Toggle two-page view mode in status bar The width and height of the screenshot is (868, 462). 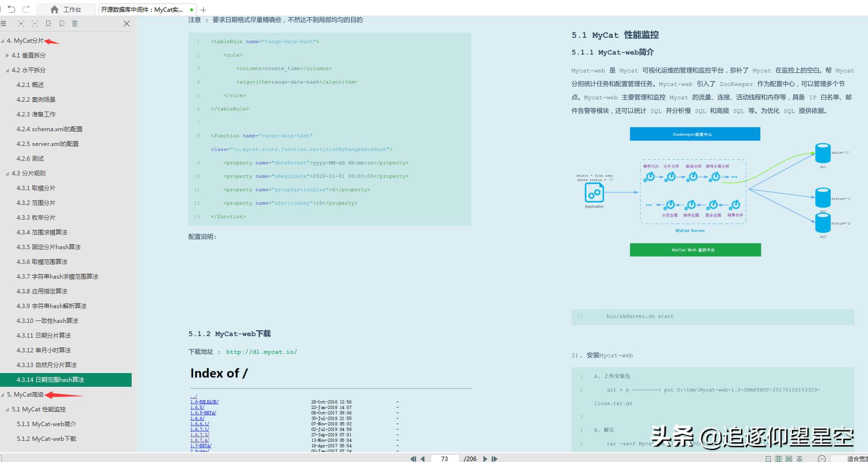click(779, 458)
